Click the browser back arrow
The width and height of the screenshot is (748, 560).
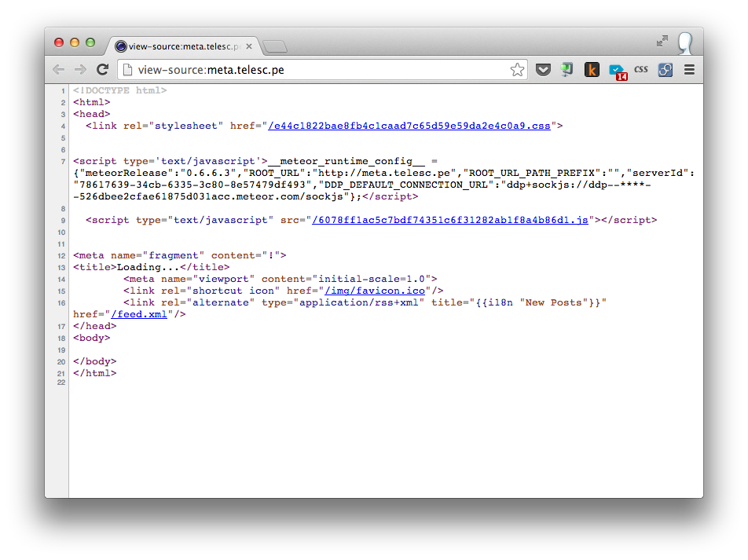coord(58,70)
